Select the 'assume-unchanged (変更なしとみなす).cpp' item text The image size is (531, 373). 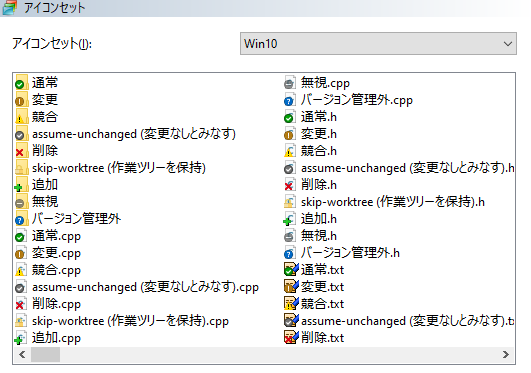(145, 287)
